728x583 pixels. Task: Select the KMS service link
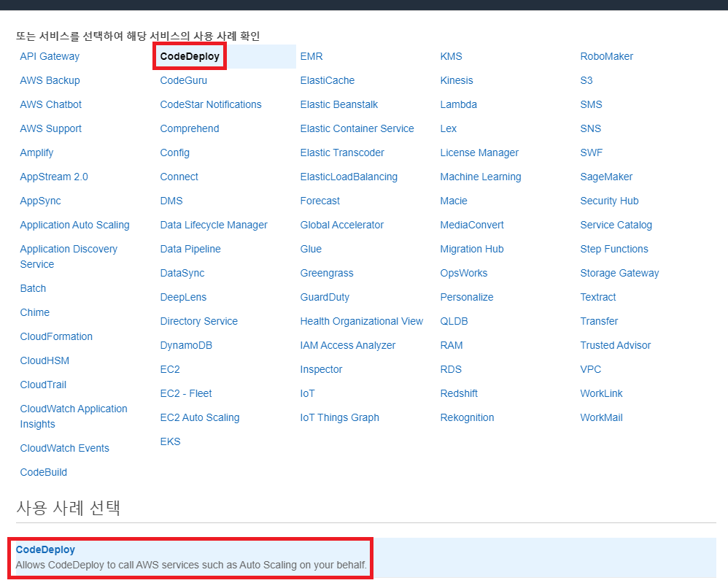point(452,56)
